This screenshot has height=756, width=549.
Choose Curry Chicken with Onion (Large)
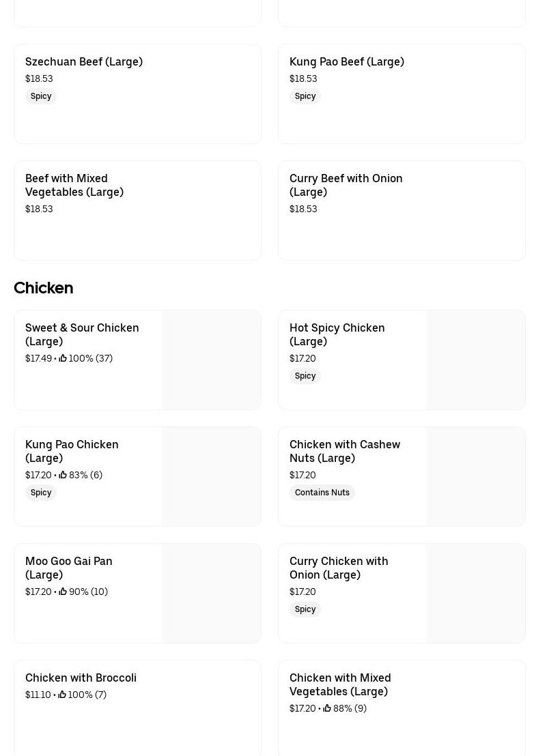coord(339,568)
